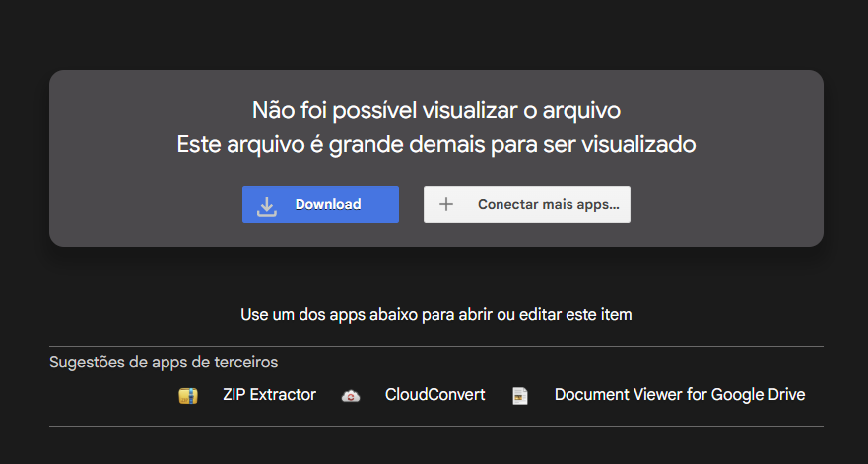Choose the CloudConvert app name

coord(434,395)
